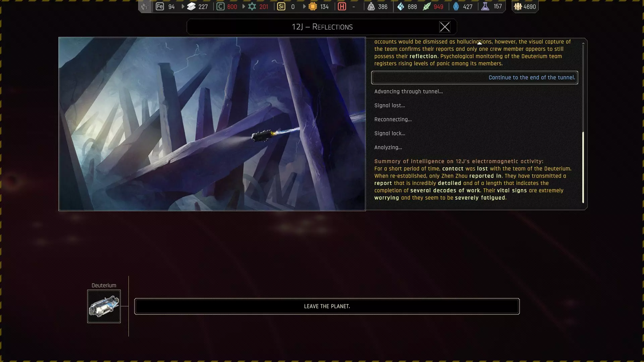644x362 pixels.
Task: Select the Deuterium ship thumbnail
Action: pyautogui.click(x=104, y=306)
